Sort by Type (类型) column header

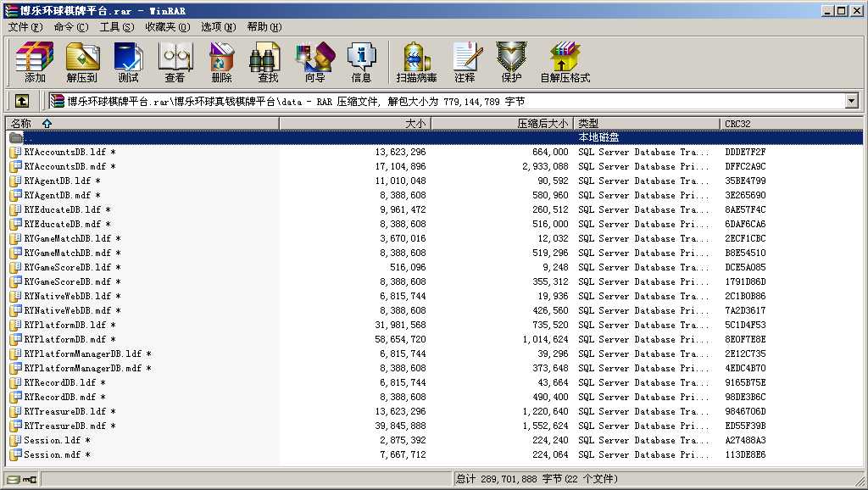(x=647, y=124)
